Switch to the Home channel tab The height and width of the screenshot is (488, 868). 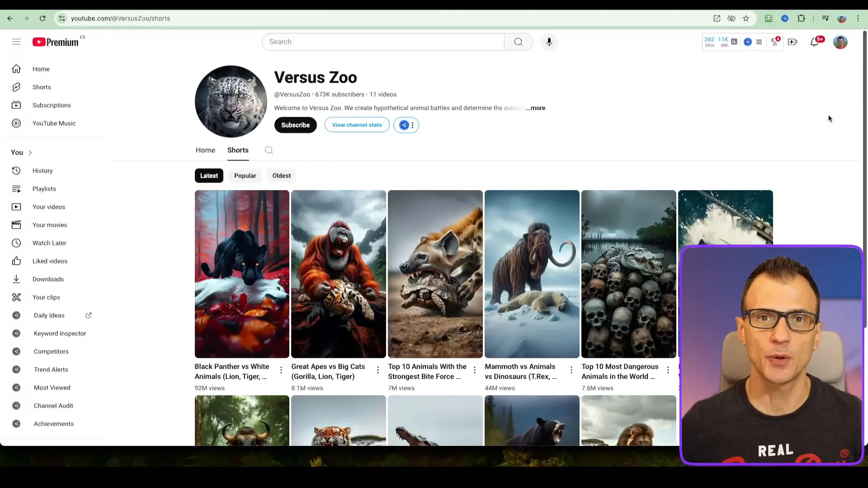[x=205, y=150]
